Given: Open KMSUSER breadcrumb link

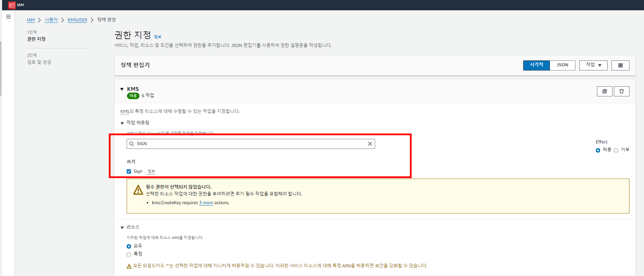Looking at the screenshot, I should (x=78, y=20).
